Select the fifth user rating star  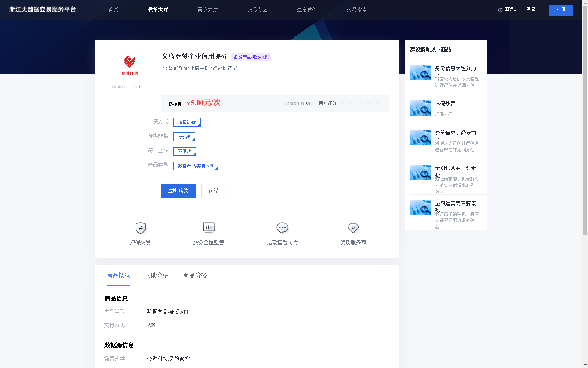(378, 103)
